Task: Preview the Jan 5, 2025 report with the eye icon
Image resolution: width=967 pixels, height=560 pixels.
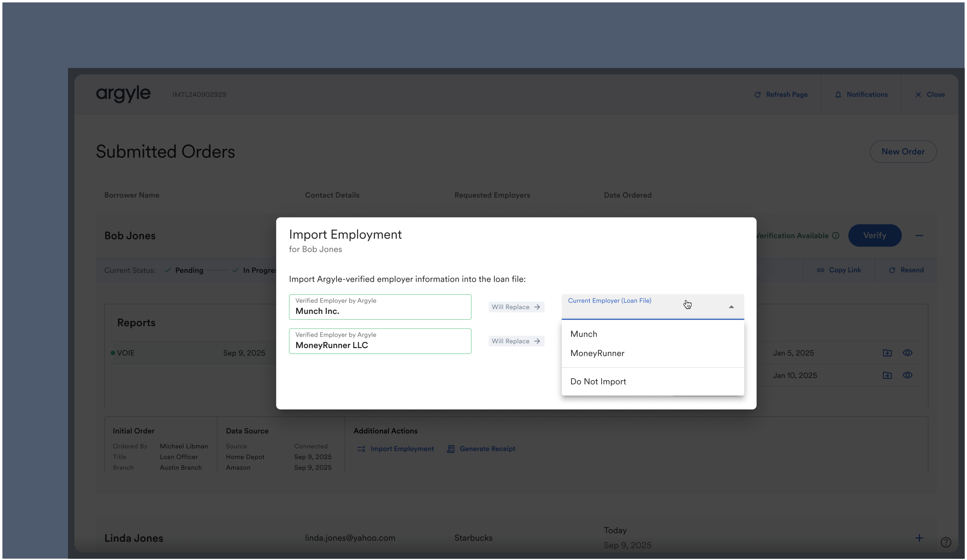Action: click(908, 353)
